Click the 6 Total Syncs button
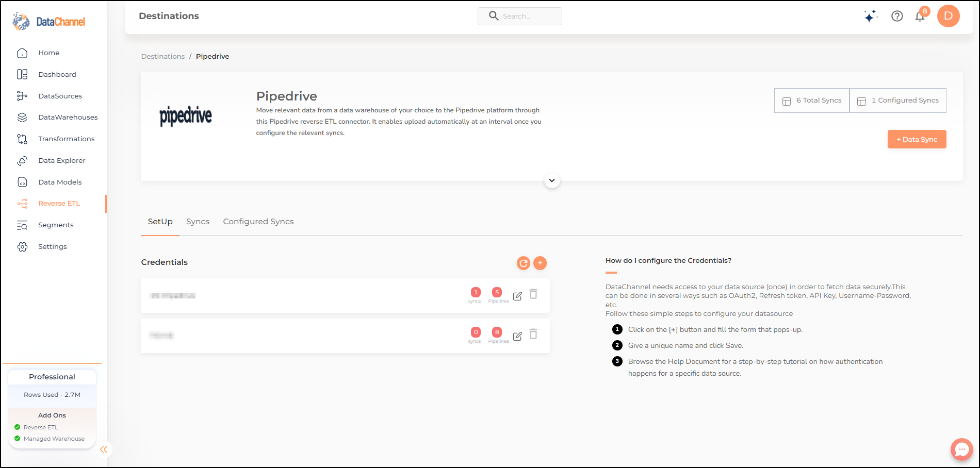 (x=812, y=101)
